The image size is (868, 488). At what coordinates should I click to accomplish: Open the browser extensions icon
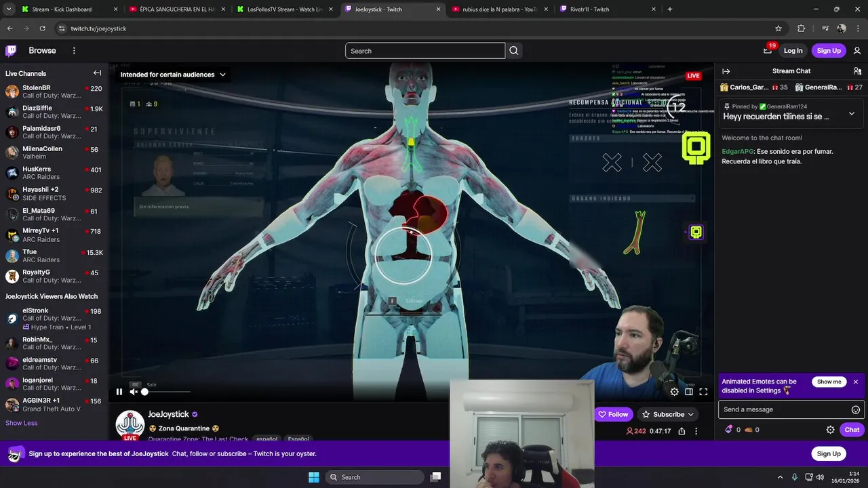[x=802, y=28]
